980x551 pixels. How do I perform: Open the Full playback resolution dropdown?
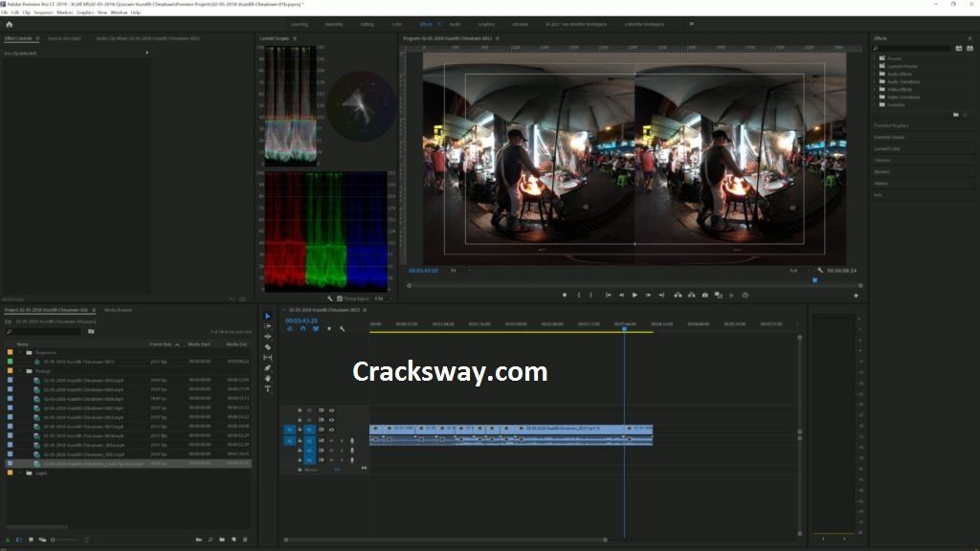[x=798, y=271]
